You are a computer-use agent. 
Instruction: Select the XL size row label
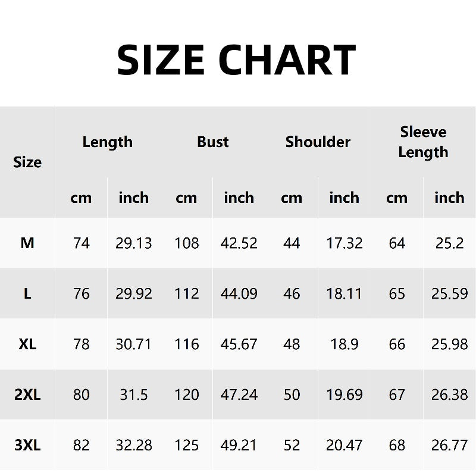click(27, 344)
